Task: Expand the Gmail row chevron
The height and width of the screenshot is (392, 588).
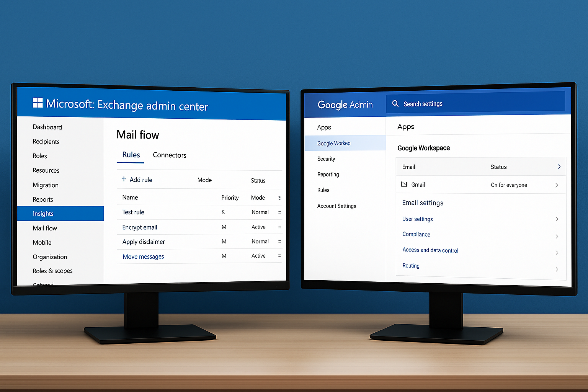Action: click(x=557, y=185)
